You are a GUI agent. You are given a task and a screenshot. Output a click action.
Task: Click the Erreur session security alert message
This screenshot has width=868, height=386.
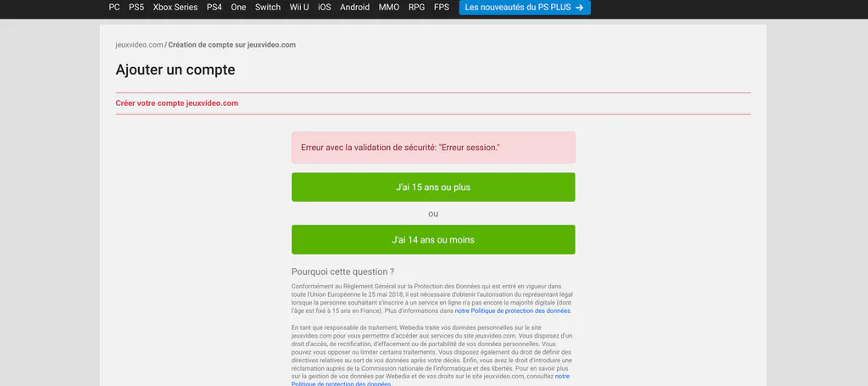click(x=433, y=148)
